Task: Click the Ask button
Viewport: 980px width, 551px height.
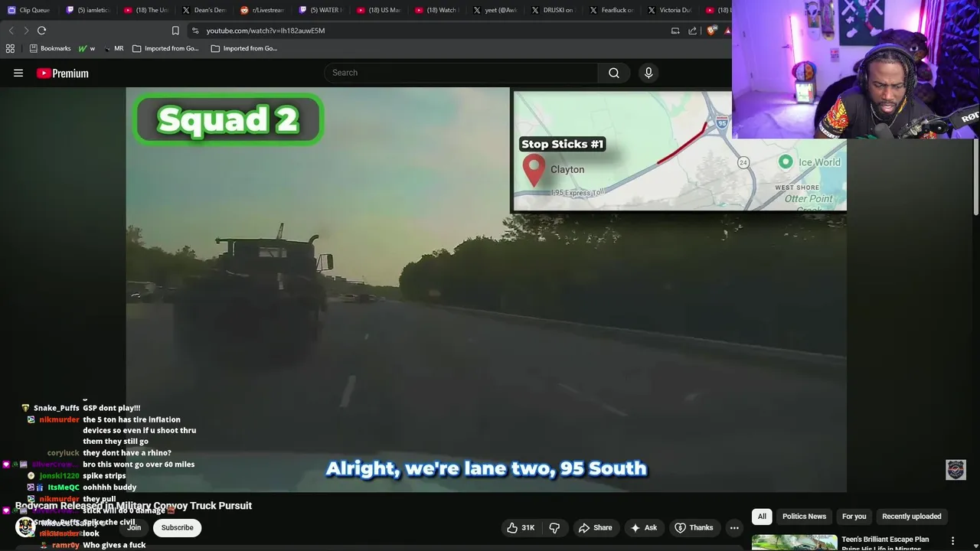Action: [643, 528]
